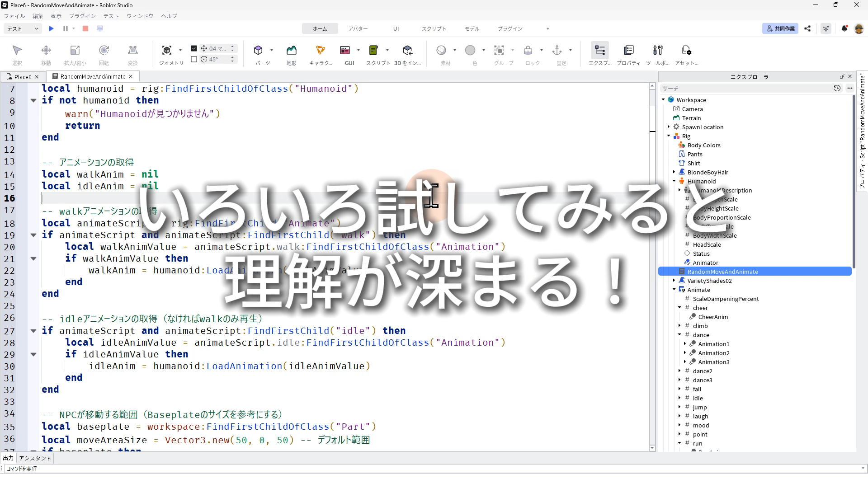Screen dimensions: 868x488
Task: Open the Asset Manager icon
Action: pyautogui.click(x=686, y=51)
